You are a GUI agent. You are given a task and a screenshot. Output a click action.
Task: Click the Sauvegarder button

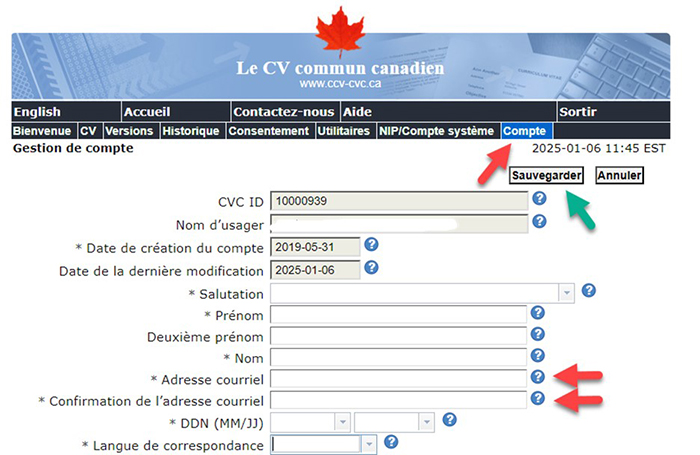(x=546, y=175)
